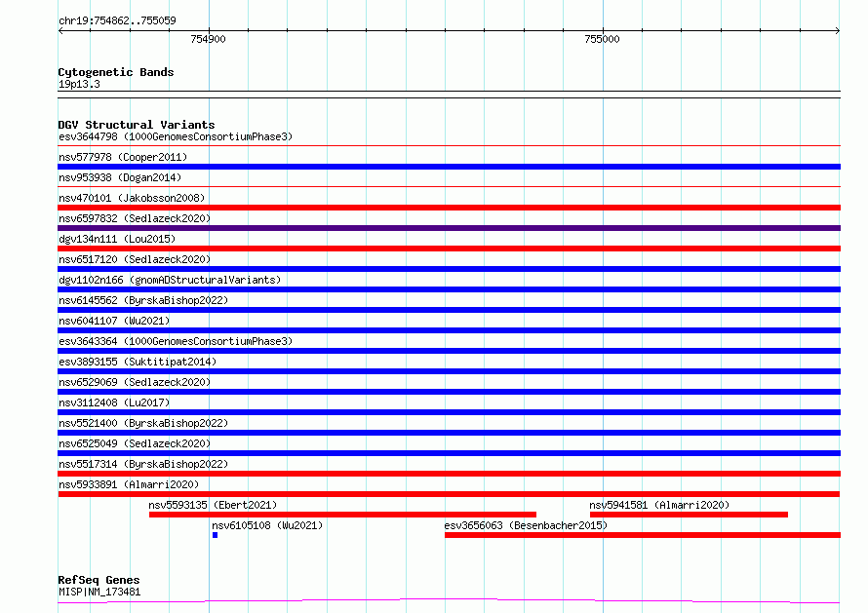Click the RefSeq Genes track heading
The width and height of the screenshot is (868, 613).
(99, 580)
